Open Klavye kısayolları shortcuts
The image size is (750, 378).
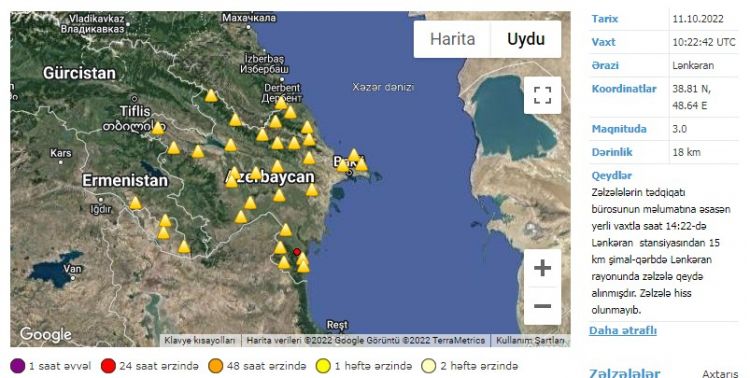tap(200, 341)
